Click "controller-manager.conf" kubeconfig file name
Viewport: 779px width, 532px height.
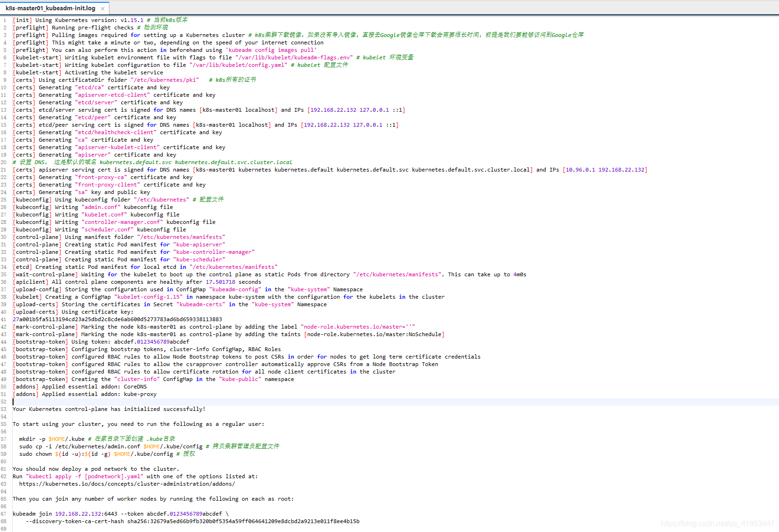122,222
